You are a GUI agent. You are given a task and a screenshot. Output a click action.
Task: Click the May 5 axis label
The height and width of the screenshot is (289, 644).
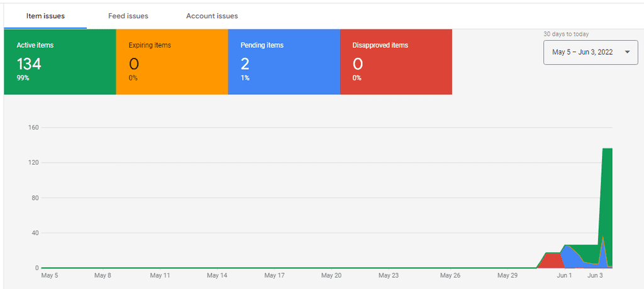50,276
